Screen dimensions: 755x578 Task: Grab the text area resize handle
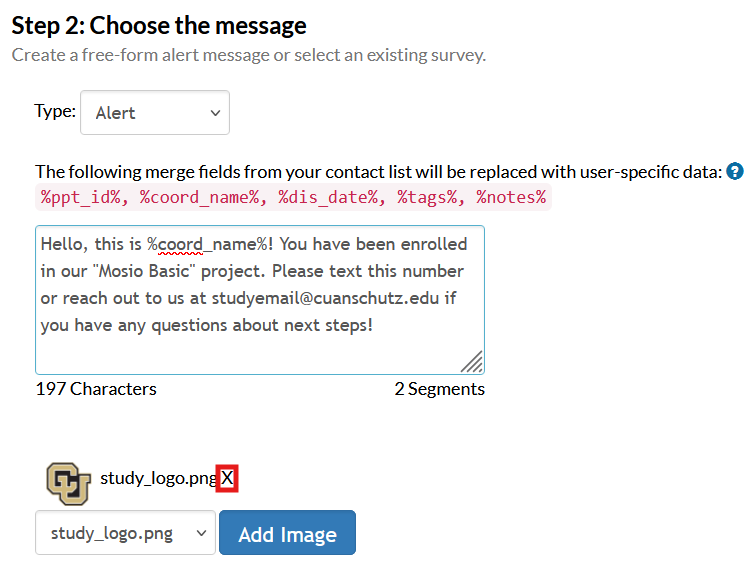point(473,362)
